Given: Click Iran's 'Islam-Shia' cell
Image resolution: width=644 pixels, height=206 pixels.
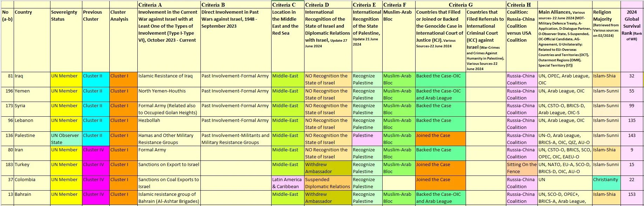Looking at the screenshot, I should coord(606,153).
